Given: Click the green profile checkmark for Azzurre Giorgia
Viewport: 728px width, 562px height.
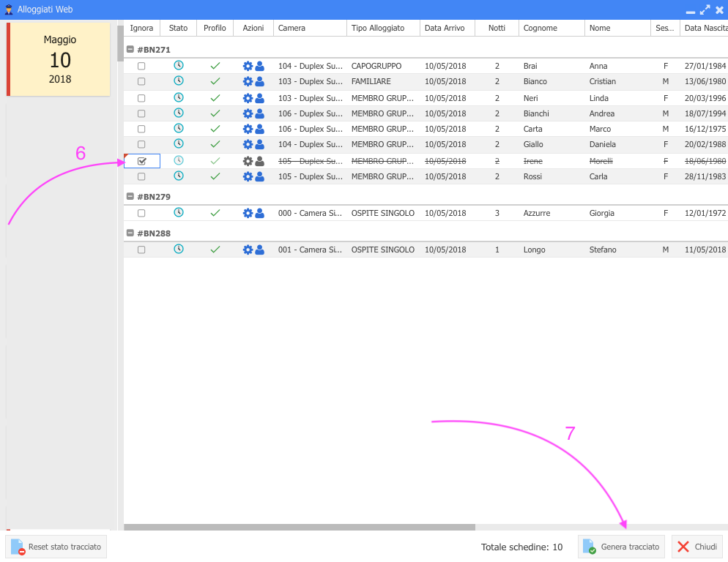Looking at the screenshot, I should click(215, 213).
